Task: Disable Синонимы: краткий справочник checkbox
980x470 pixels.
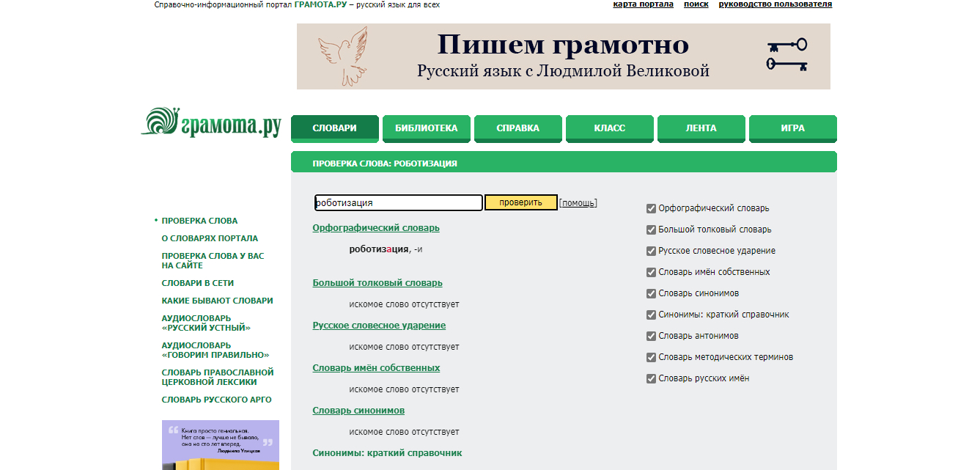Action: tap(651, 315)
